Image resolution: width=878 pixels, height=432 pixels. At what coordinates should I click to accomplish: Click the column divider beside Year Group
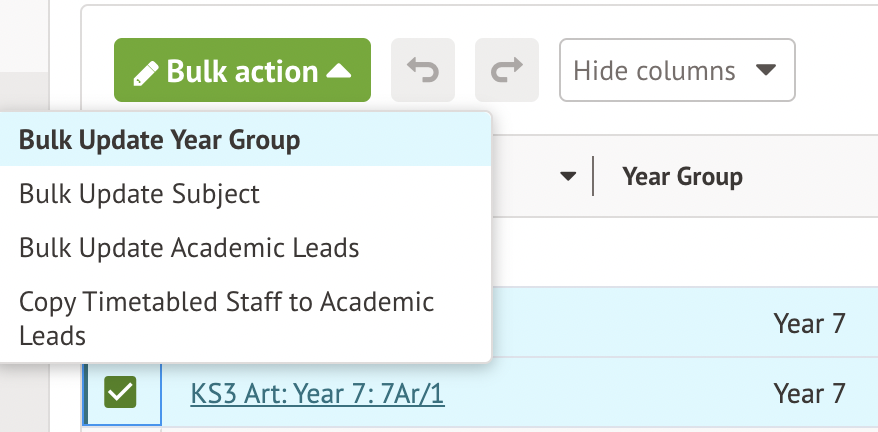tap(593, 177)
